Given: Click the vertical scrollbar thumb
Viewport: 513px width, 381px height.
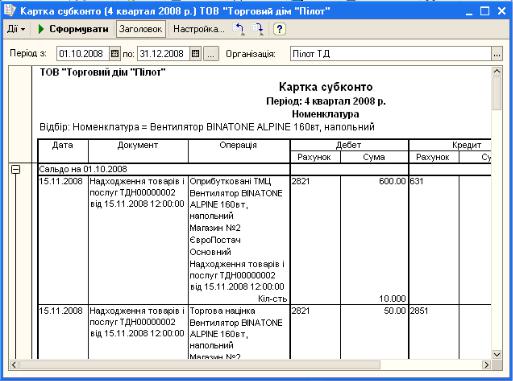Looking at the screenshot, I should [497, 93].
